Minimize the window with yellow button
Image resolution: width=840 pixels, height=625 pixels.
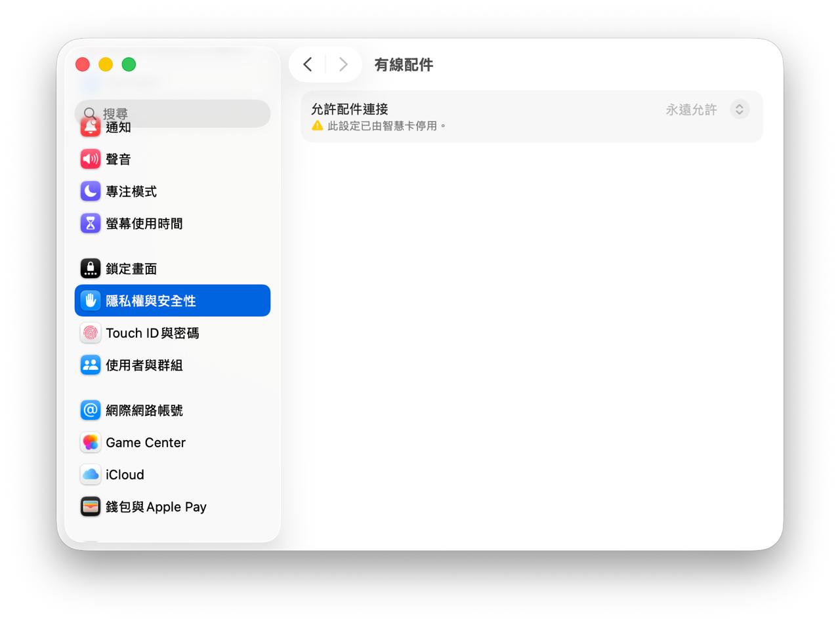tap(106, 64)
